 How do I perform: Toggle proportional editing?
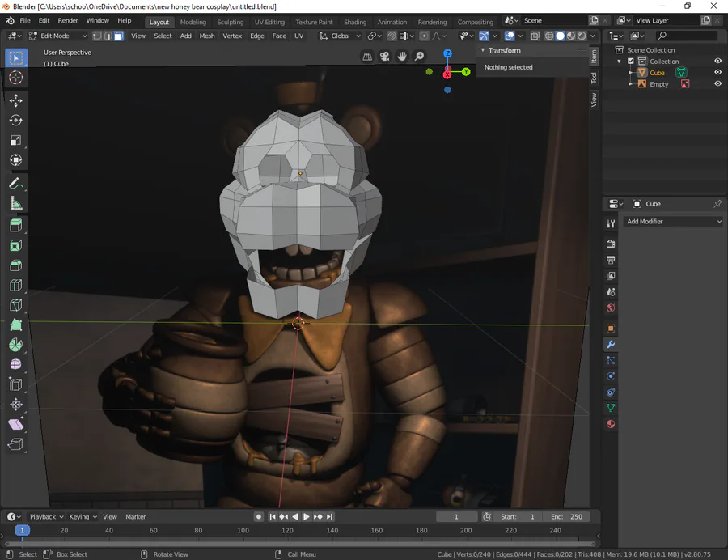425,36
